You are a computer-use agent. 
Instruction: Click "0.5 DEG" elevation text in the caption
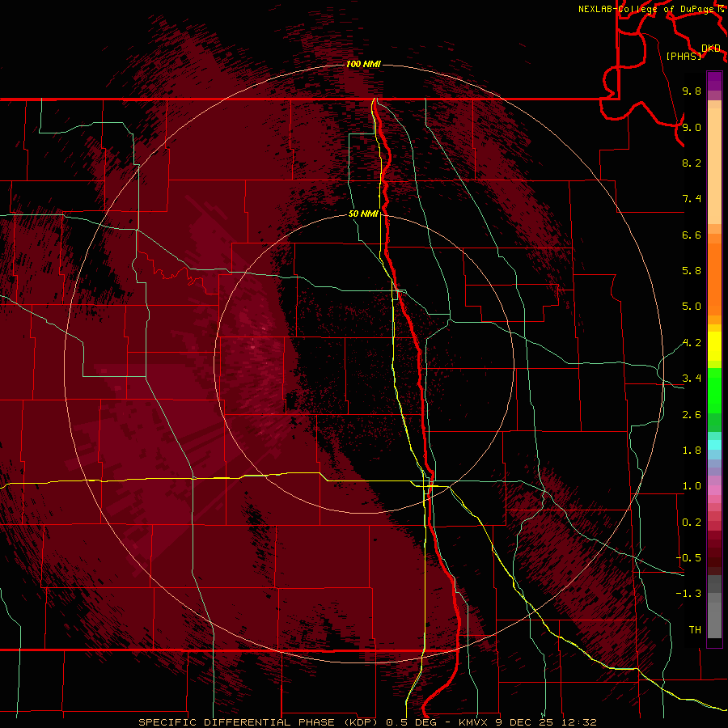click(412, 722)
